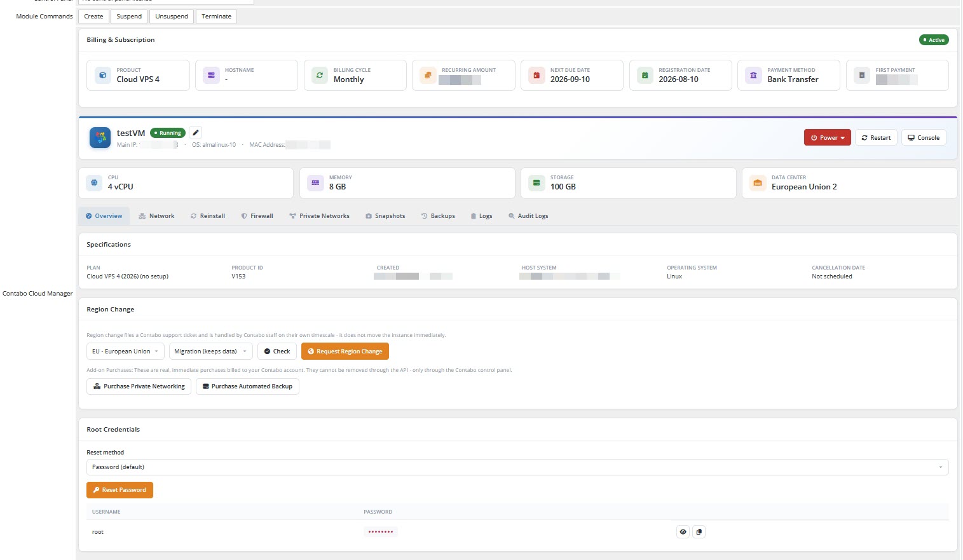Click the '2026-08-10' registration date
The image size is (963, 560).
(x=678, y=79)
